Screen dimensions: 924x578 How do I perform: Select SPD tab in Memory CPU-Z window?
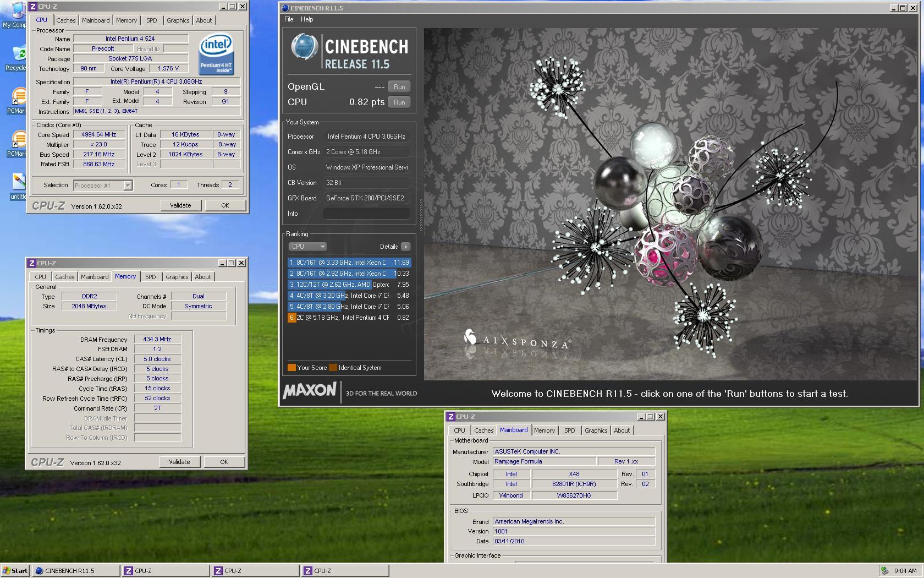click(151, 277)
